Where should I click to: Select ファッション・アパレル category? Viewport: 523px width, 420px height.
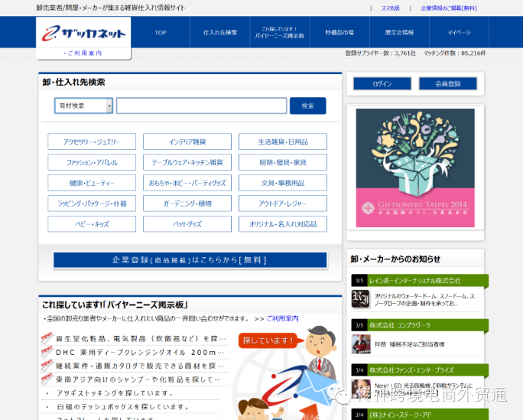point(92,162)
